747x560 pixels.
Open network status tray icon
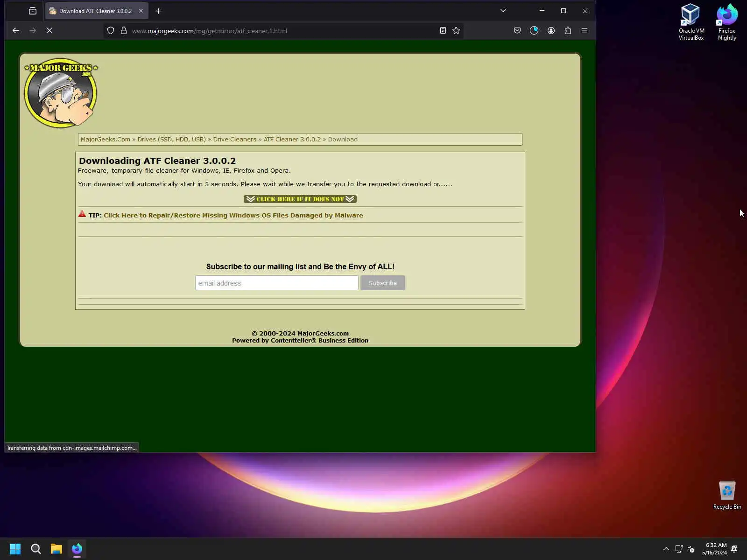click(x=679, y=549)
